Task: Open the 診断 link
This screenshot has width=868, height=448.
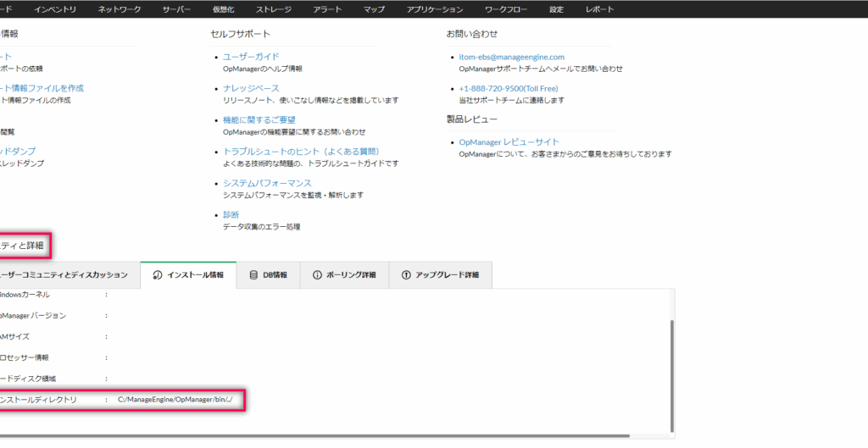Action: pyautogui.click(x=231, y=215)
